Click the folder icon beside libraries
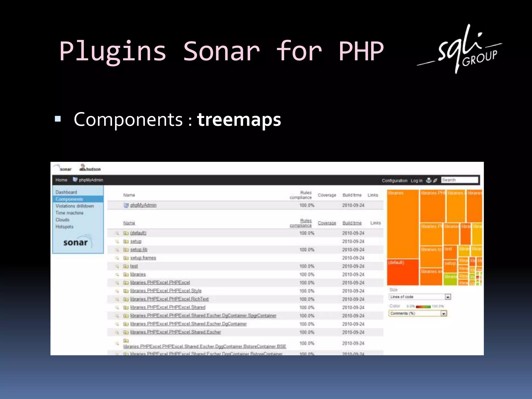 pyautogui.click(x=126, y=274)
